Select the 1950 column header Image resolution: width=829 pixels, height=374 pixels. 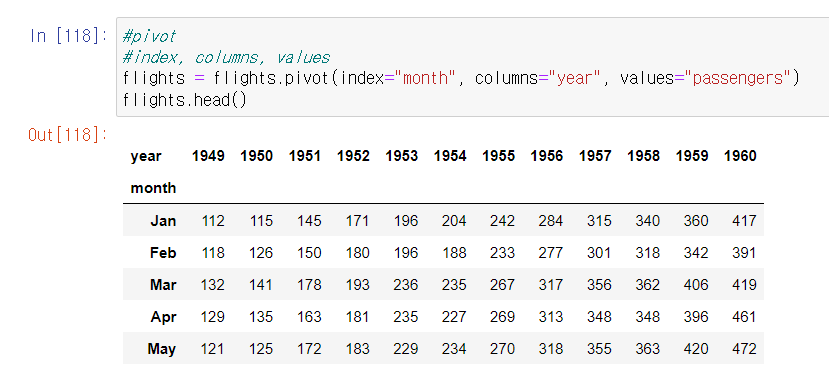[256, 156]
